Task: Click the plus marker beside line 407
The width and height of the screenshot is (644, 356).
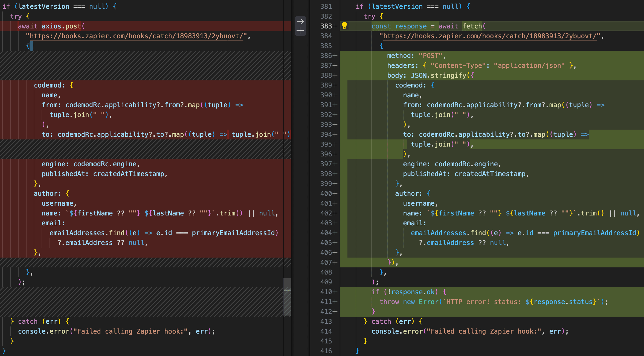Action: pyautogui.click(x=335, y=262)
